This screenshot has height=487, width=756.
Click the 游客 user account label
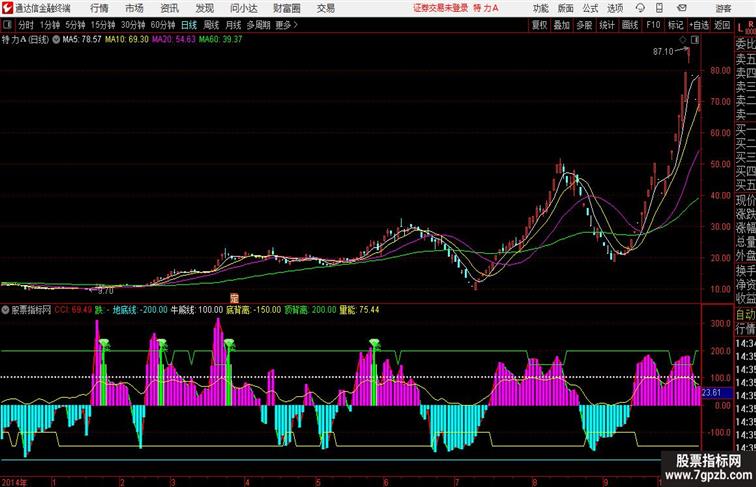[723, 8]
